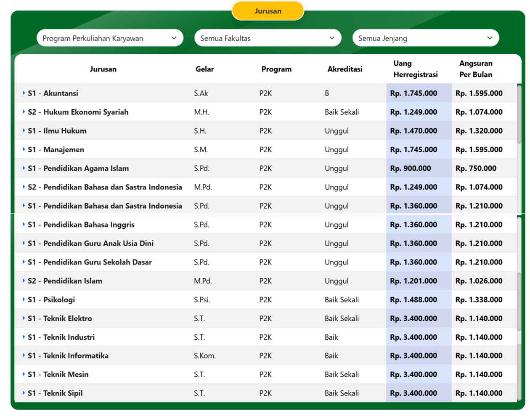The height and width of the screenshot is (420, 530).
Task: Click the S1 - Teknik Mesin name
Action: pyautogui.click(x=58, y=375)
